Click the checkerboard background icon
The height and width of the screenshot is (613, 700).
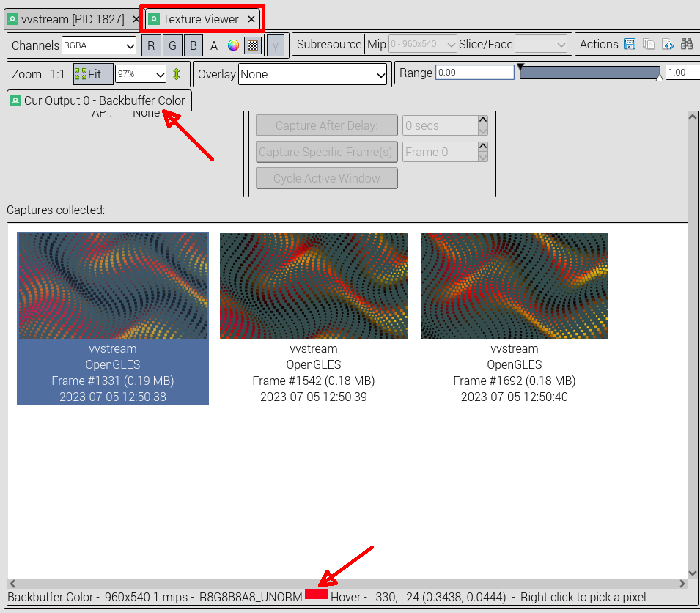coord(253,45)
